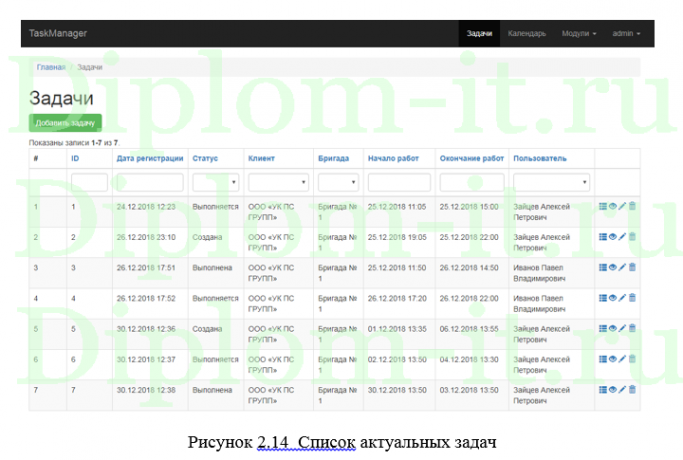Open the details list icon for task ID 1
Image resolution: width=683 pixels, height=460 pixels.
pyautogui.click(x=603, y=206)
